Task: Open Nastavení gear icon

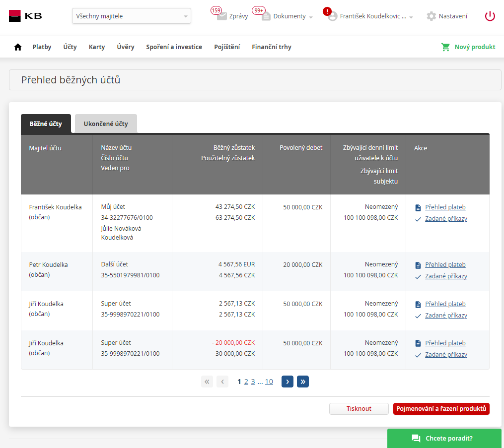Action: [431, 16]
